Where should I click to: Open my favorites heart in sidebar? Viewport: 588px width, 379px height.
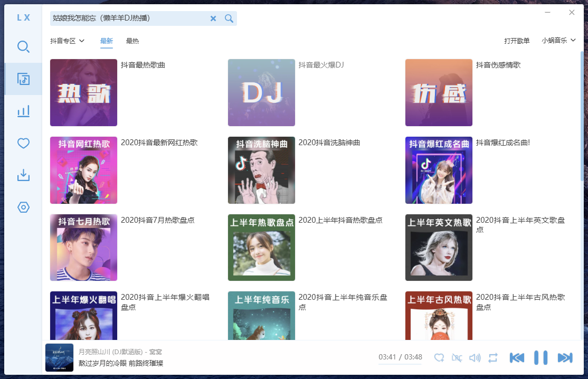tap(23, 143)
